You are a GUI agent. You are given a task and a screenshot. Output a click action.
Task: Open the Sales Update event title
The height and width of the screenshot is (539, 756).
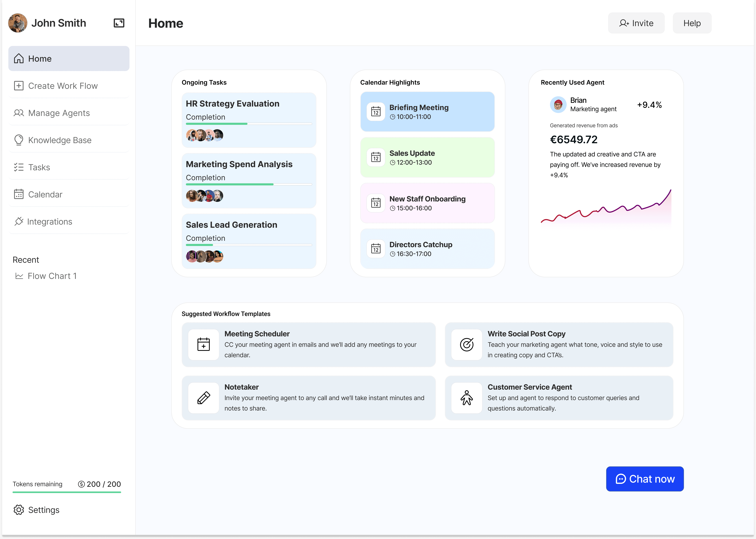[412, 153]
